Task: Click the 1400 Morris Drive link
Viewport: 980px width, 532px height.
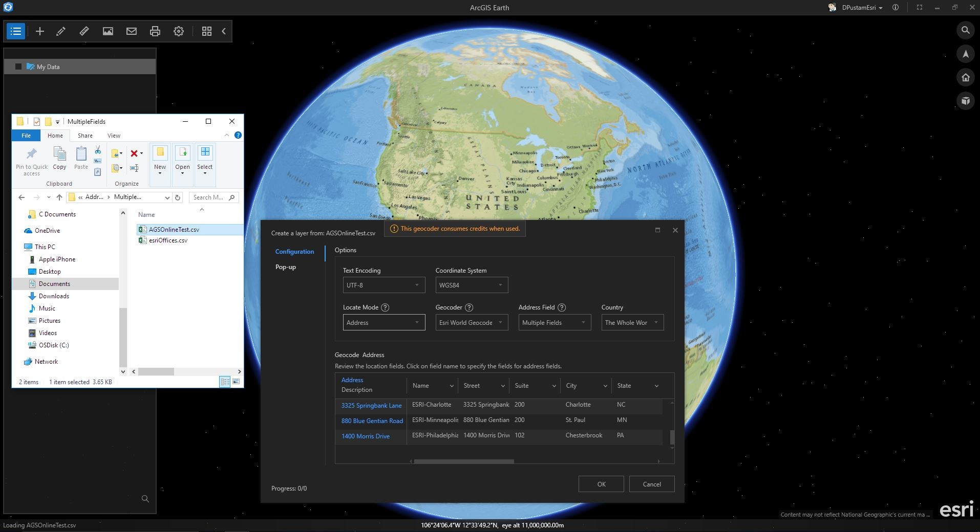Action: 366,436
